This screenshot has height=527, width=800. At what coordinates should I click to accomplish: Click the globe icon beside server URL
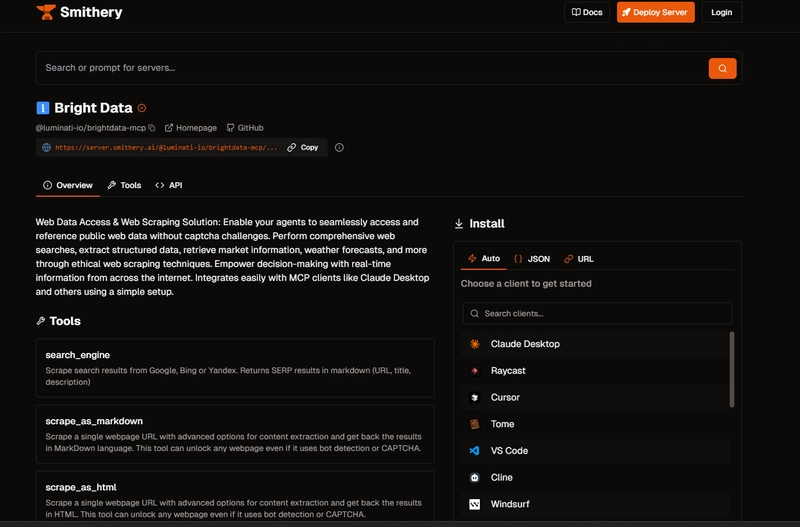click(46, 147)
